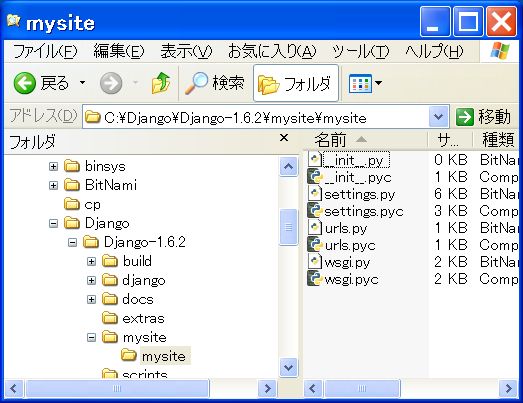
Task: Select the __init__.py file icon
Action: point(315,159)
